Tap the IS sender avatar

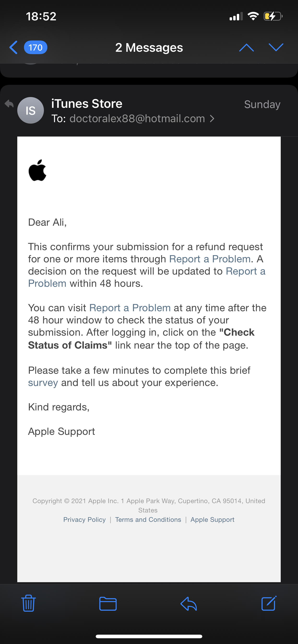click(x=30, y=110)
